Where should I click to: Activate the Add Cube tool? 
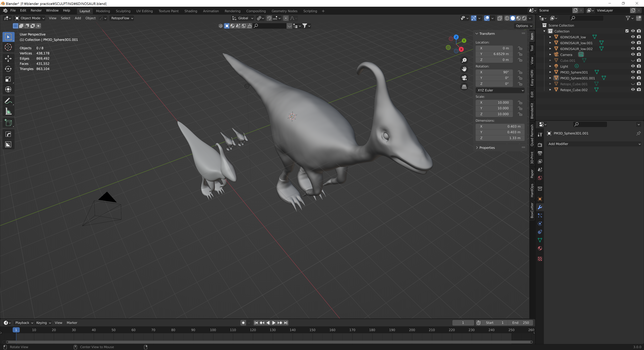click(x=8, y=123)
